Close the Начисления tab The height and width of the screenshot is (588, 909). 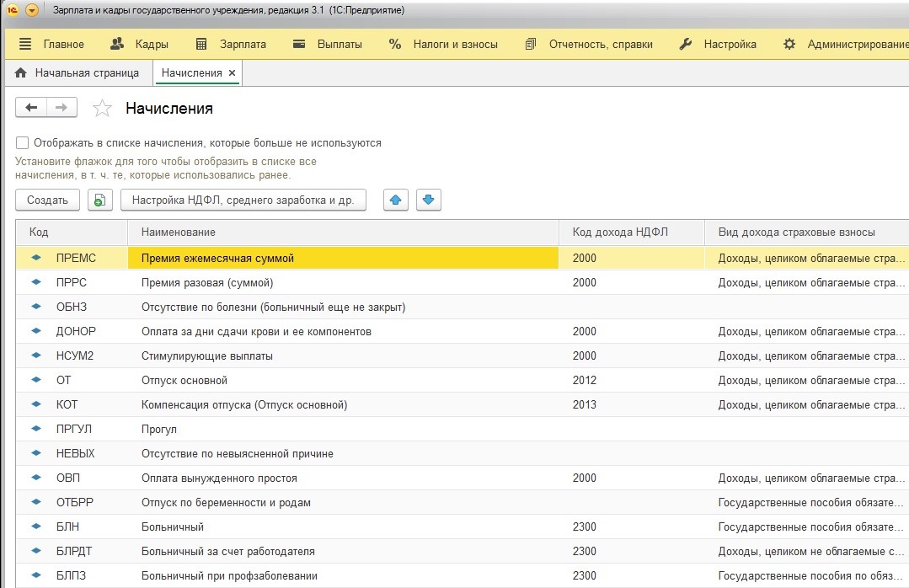(232, 73)
